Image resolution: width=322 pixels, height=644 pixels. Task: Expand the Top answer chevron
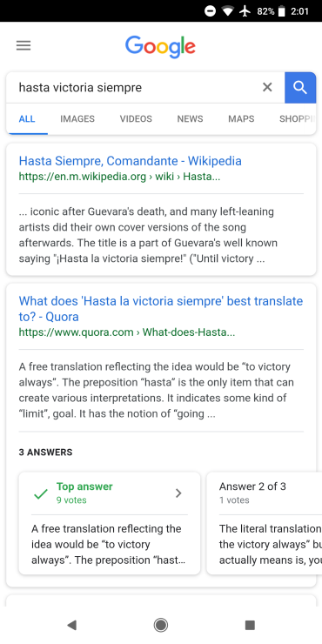(x=178, y=493)
